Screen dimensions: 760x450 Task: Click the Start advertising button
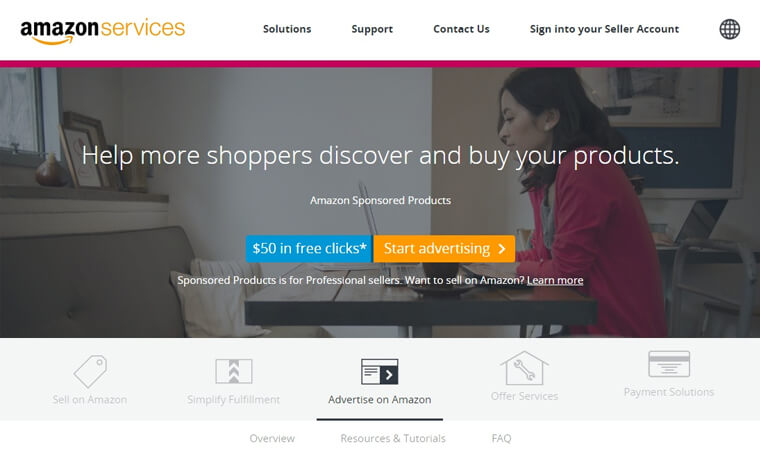pyautogui.click(x=444, y=249)
